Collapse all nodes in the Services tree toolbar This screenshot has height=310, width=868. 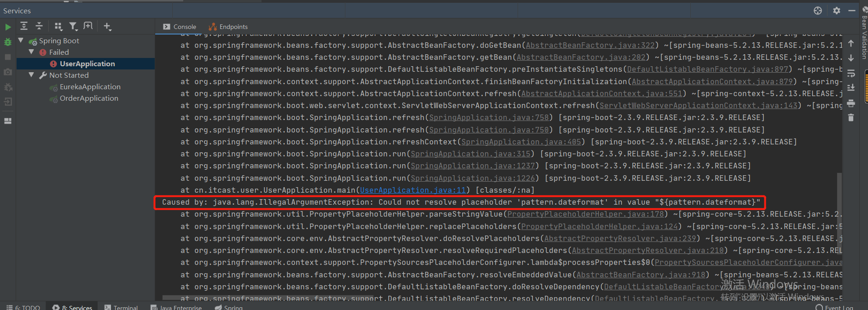(39, 26)
